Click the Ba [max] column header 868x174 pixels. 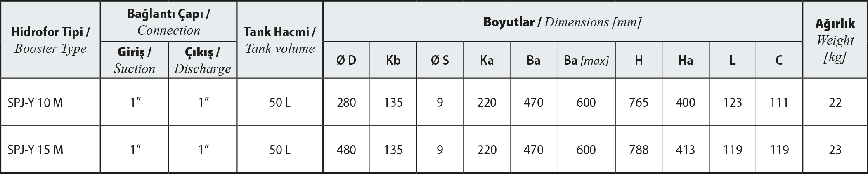(586, 60)
